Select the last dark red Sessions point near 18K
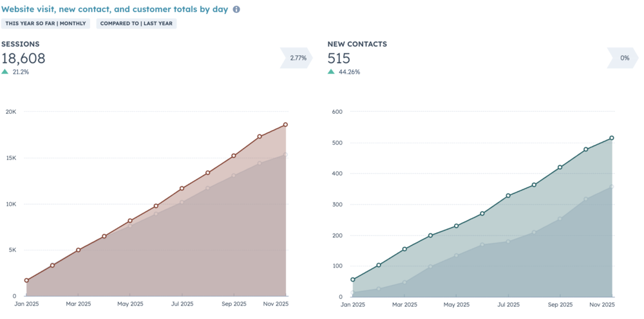Screen dimensions: 644x319 (x=285, y=125)
